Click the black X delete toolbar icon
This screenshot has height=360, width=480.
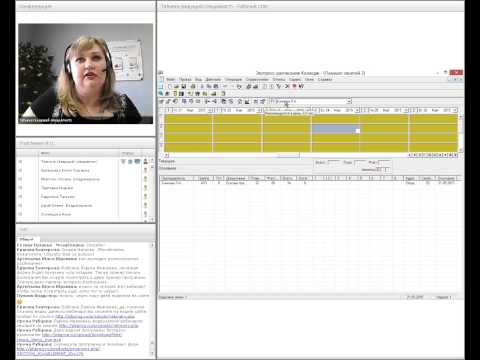pos(287,86)
